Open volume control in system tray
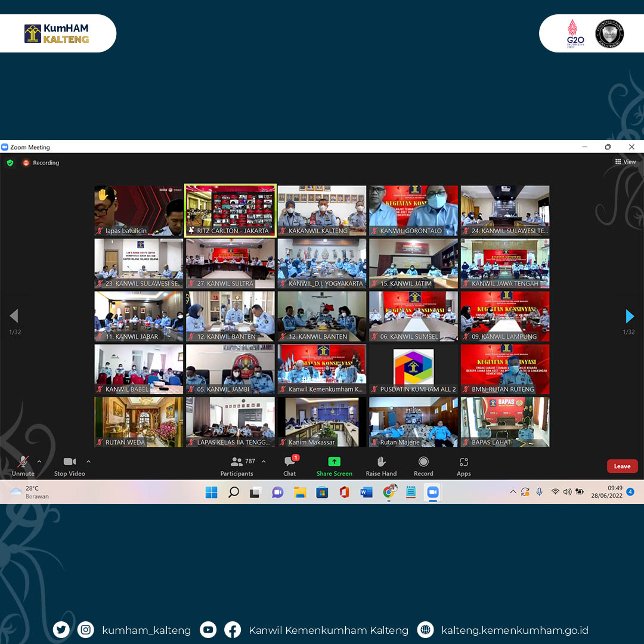Screen dimensions: 644x644 pyautogui.click(x=568, y=491)
